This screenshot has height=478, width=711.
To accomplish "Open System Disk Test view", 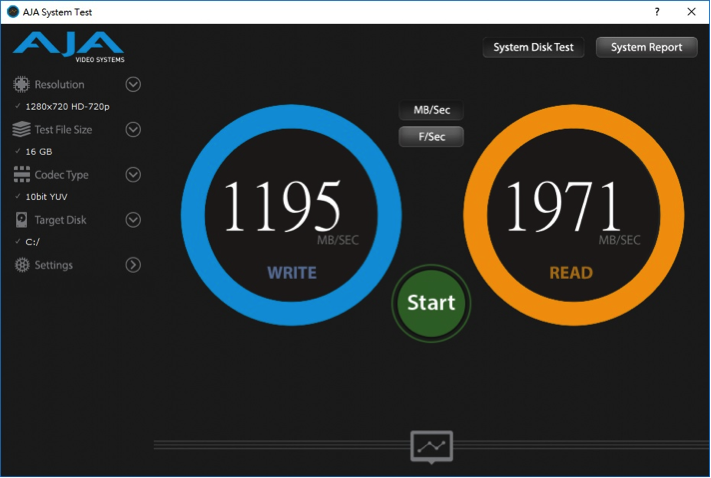I will coord(533,47).
